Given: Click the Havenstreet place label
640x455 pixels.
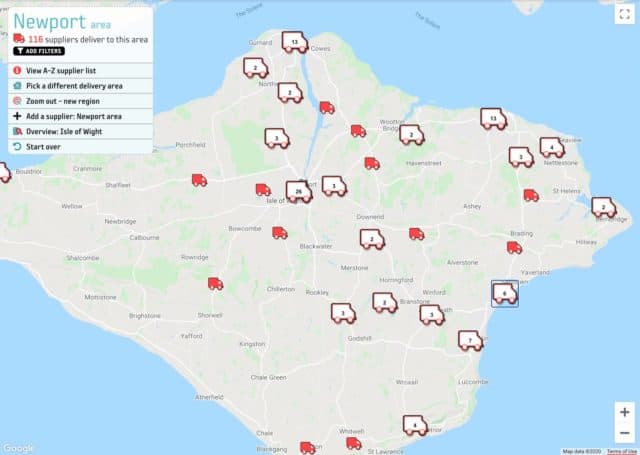Looking at the screenshot, I should [424, 163].
